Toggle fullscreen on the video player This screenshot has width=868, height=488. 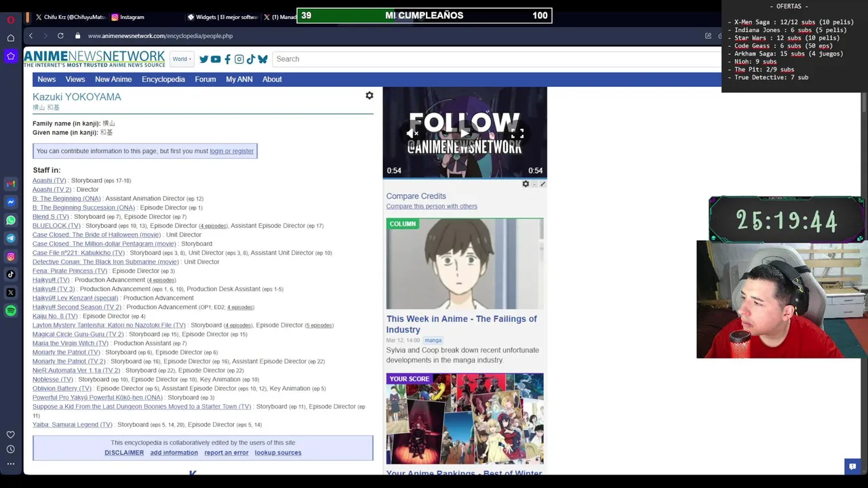517,134
